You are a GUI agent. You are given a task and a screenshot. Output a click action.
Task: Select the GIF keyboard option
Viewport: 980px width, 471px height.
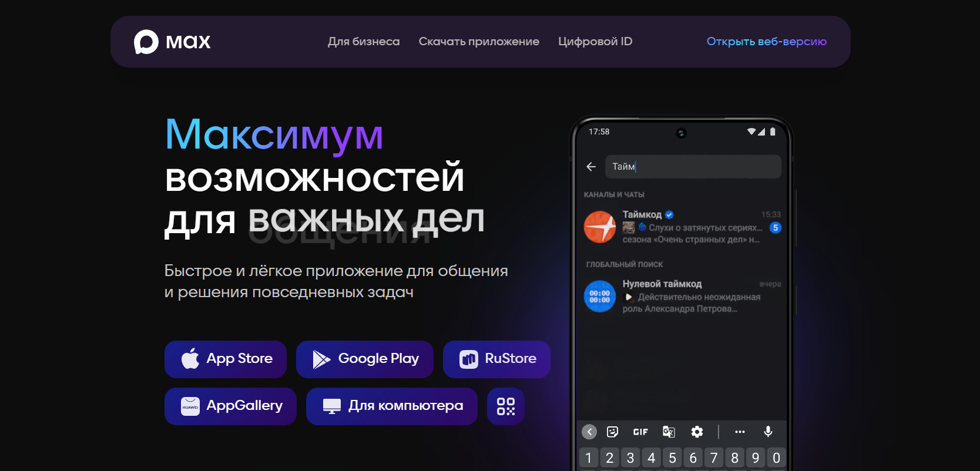[x=640, y=432]
